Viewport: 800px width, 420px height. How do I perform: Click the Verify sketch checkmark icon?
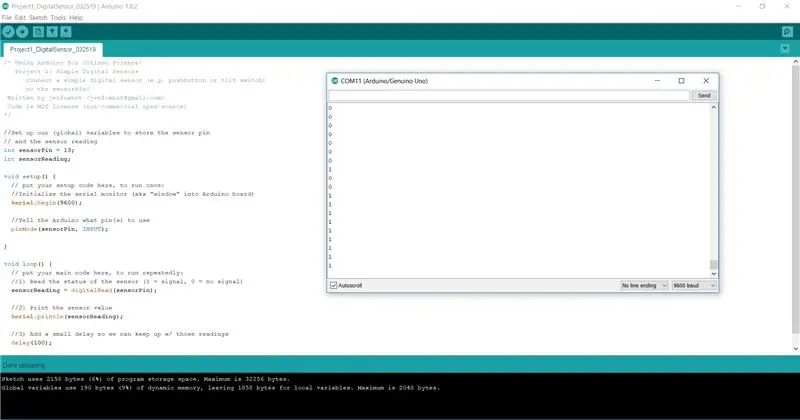(x=8, y=32)
